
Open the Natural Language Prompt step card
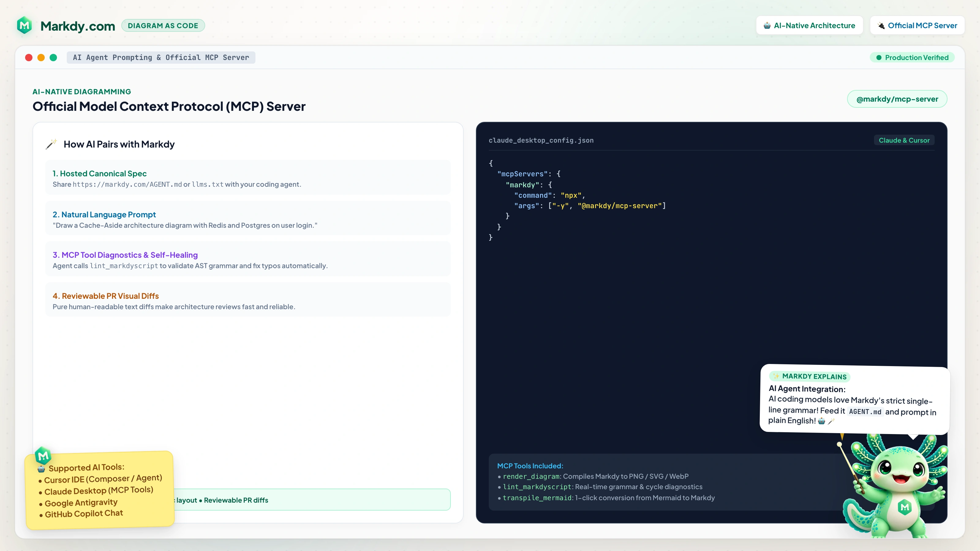pyautogui.click(x=248, y=218)
